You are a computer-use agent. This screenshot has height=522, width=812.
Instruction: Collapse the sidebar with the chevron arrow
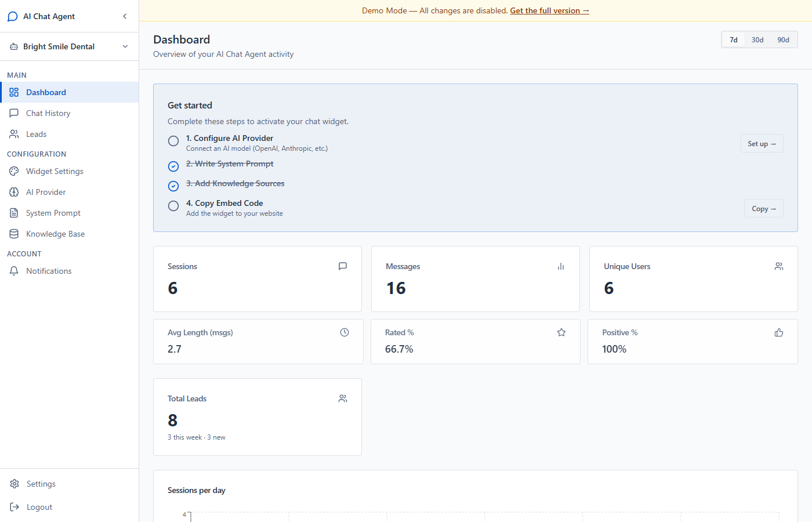point(125,16)
